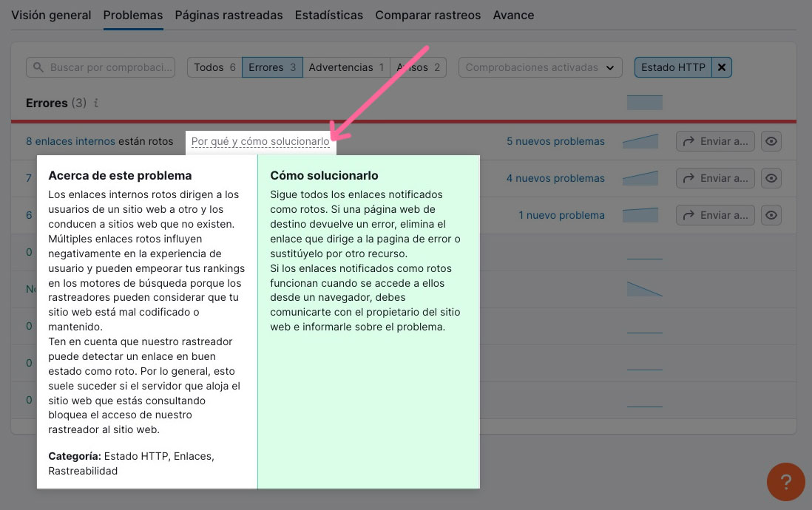Click the share arrow on the first Enviar a button

pyautogui.click(x=689, y=141)
